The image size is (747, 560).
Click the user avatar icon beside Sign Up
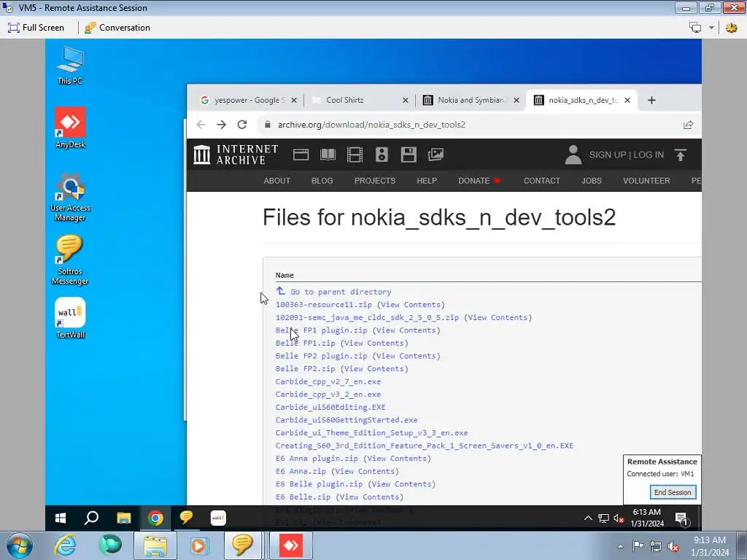[573, 155]
